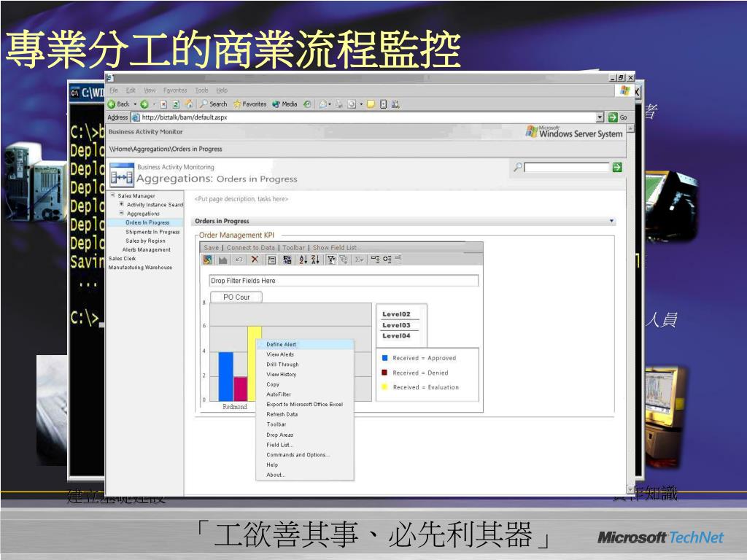Click the magnifier icon beside search box
The height and width of the screenshot is (560, 747).
[x=518, y=167]
